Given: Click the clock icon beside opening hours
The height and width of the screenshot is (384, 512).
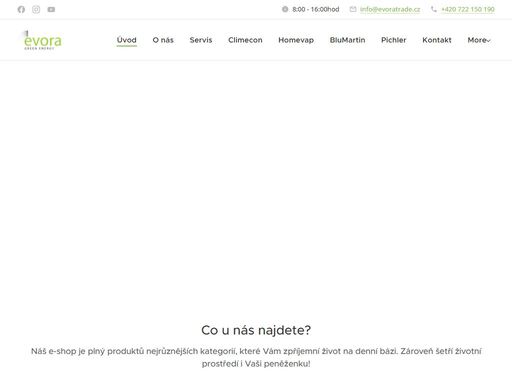Looking at the screenshot, I should (285, 9).
